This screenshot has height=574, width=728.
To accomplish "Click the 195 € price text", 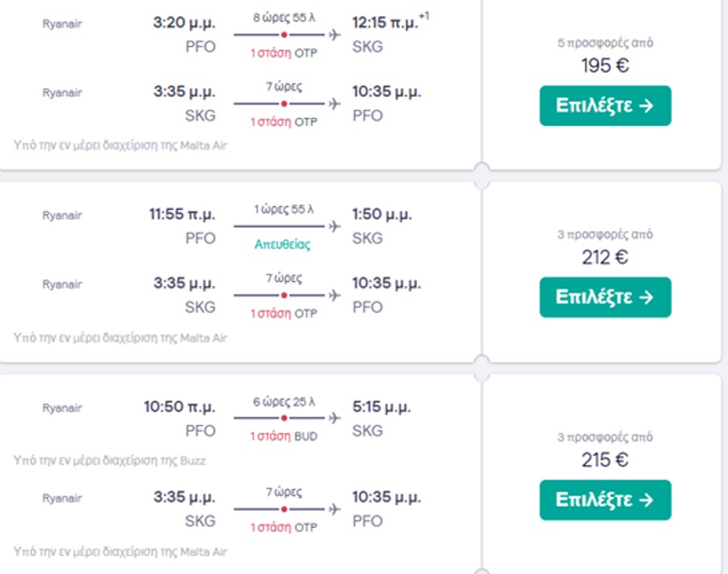I will point(605,65).
